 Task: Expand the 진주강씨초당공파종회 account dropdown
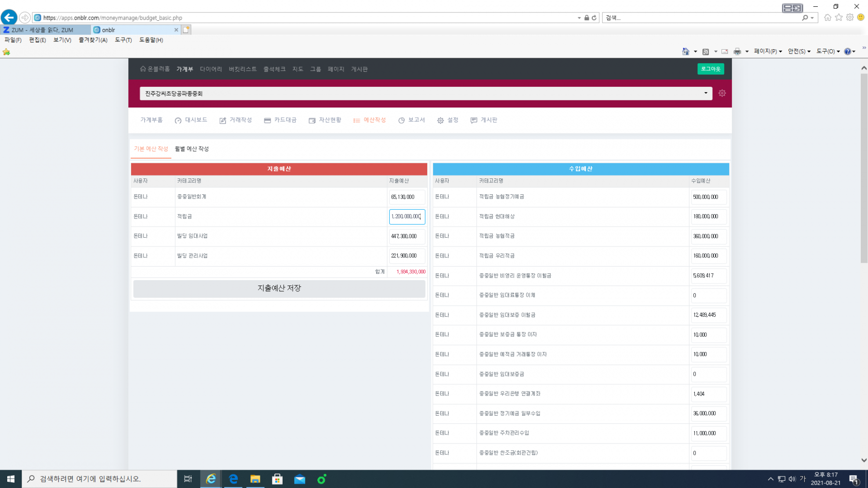point(426,94)
